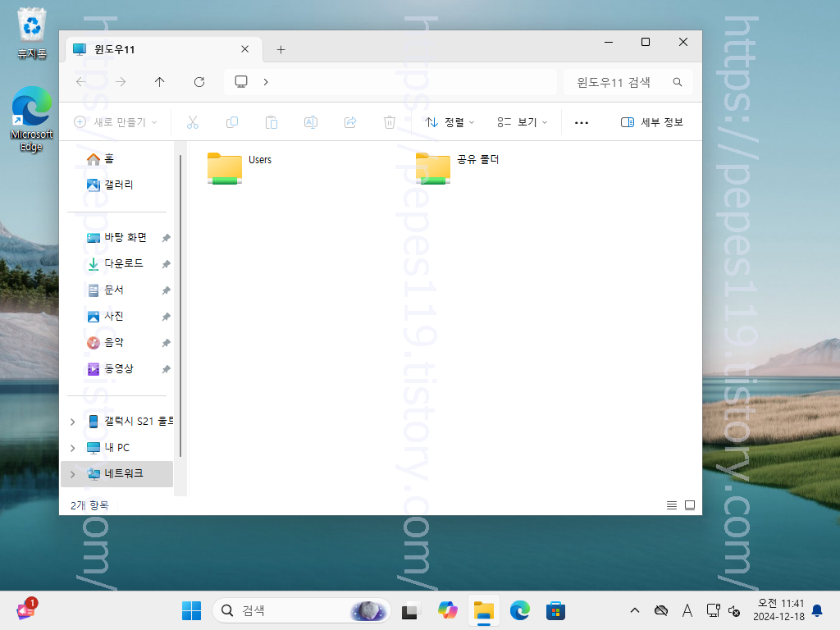Add a new Explorer tab

[281, 50]
